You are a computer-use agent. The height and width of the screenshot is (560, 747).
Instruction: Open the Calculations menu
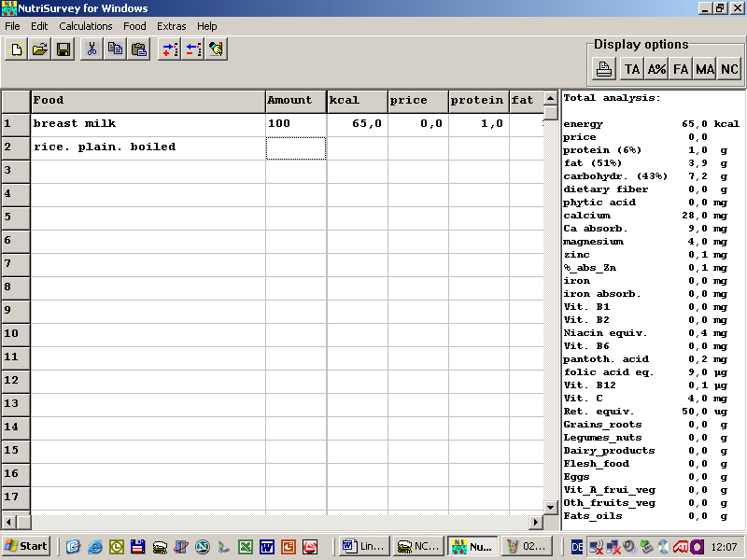(86, 26)
